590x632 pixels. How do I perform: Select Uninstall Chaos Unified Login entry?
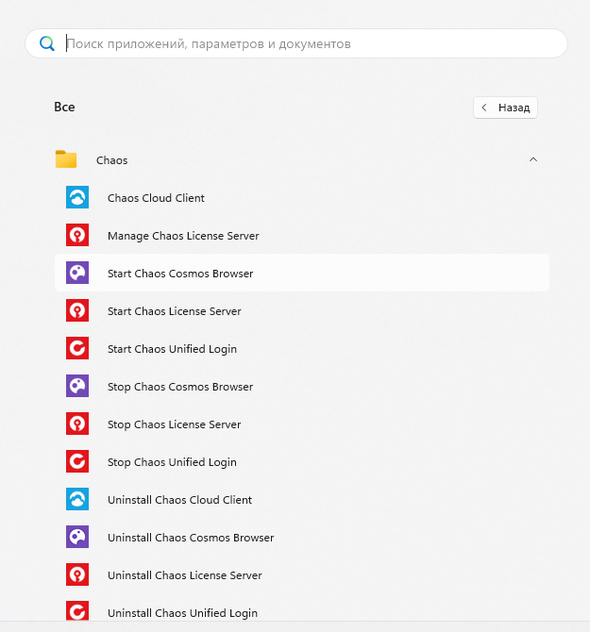[301, 612]
